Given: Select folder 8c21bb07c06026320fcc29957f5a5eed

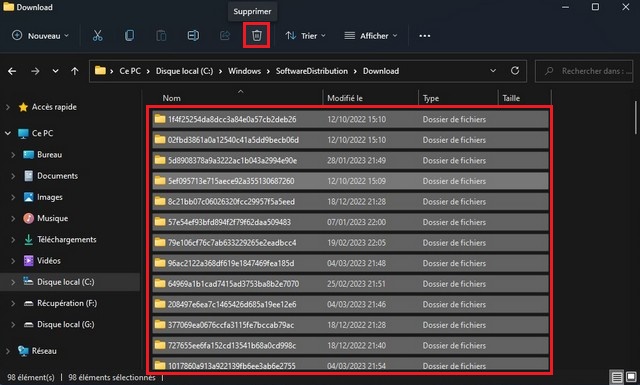Looking at the screenshot, I should coord(350,202).
